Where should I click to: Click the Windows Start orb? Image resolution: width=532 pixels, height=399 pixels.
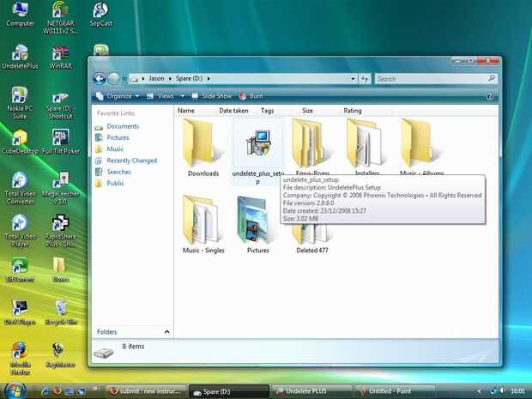(15, 390)
